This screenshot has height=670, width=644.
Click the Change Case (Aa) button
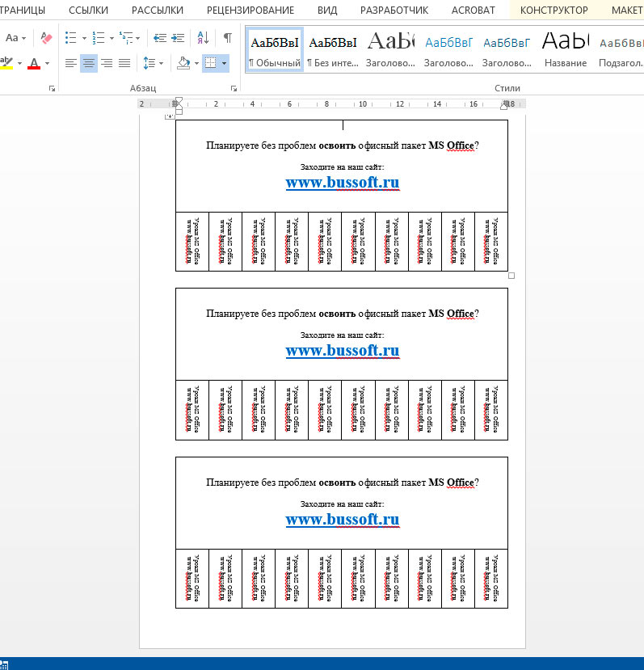click(12, 38)
